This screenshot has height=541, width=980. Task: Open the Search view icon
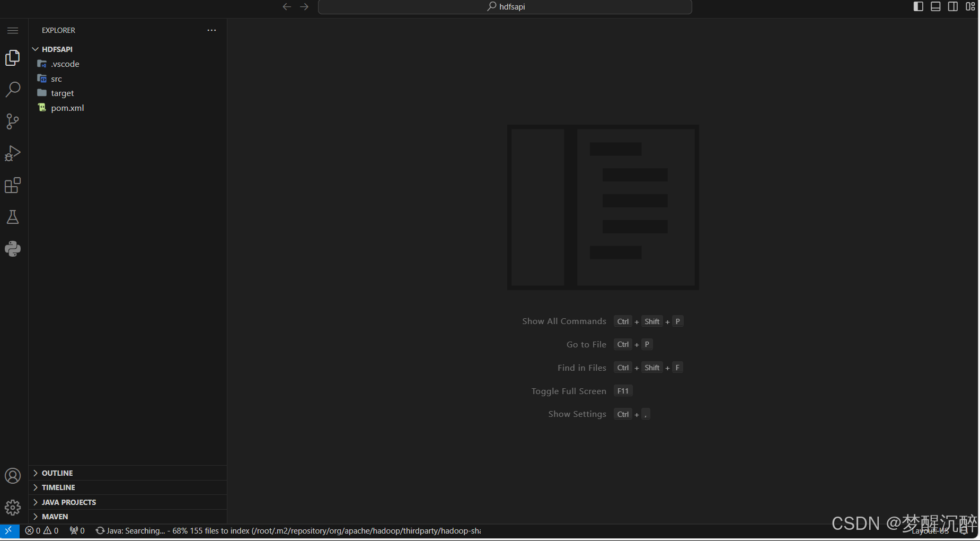[13, 89]
